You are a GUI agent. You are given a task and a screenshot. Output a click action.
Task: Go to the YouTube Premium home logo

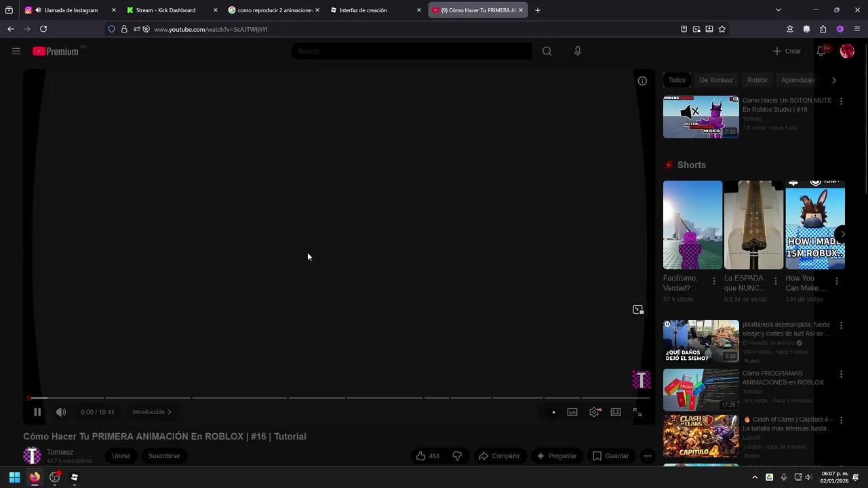click(x=56, y=51)
